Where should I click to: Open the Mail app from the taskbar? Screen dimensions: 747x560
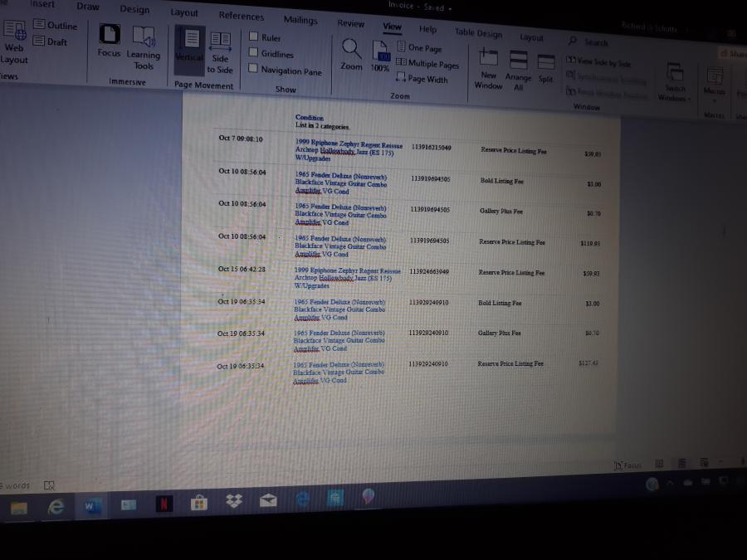268,500
